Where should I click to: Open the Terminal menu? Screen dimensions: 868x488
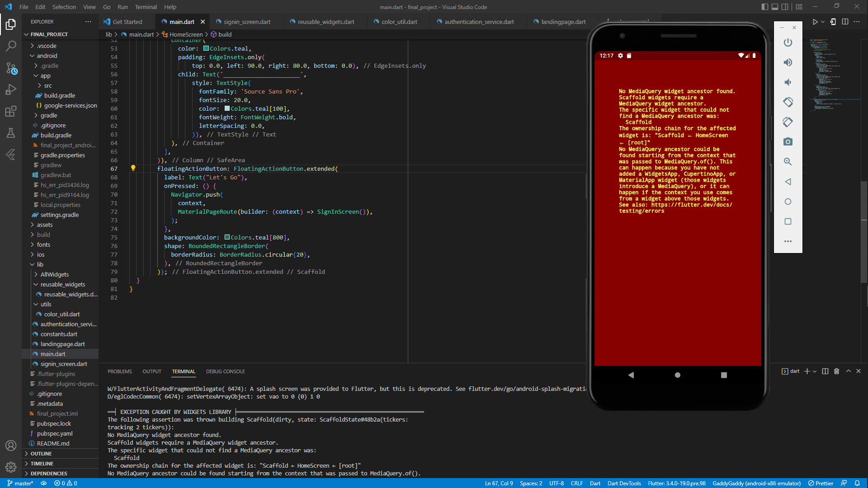[146, 7]
